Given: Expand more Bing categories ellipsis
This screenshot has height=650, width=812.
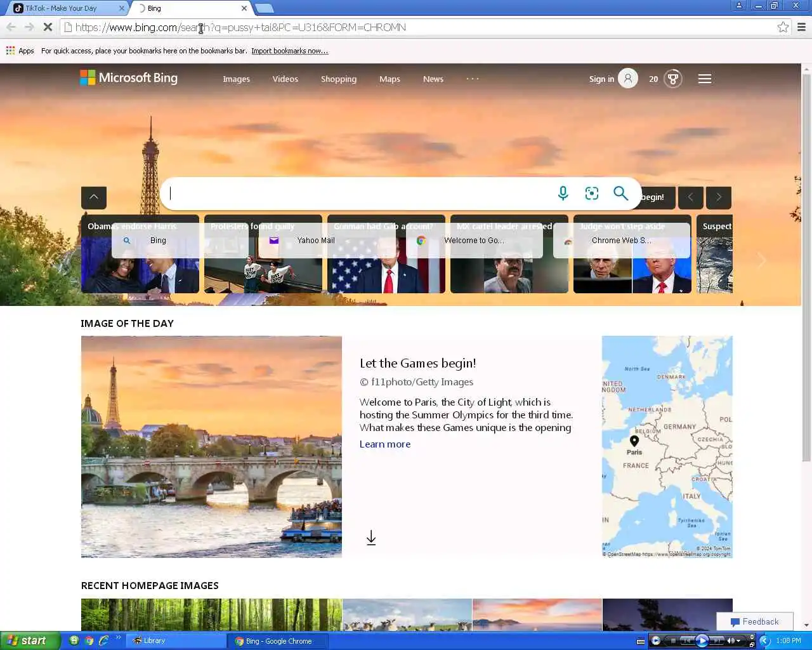Looking at the screenshot, I should (473, 79).
